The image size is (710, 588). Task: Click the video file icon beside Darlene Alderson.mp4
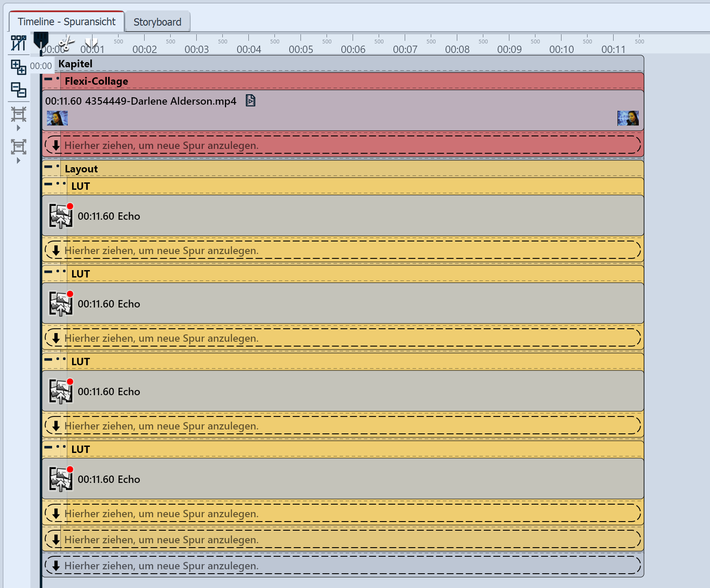pyautogui.click(x=251, y=101)
